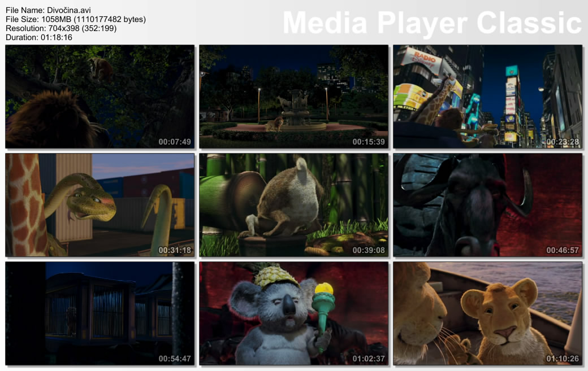Viewport: 588px width, 371px height.
Task: Click the 00:23:28 timestamp
Action: [563, 142]
